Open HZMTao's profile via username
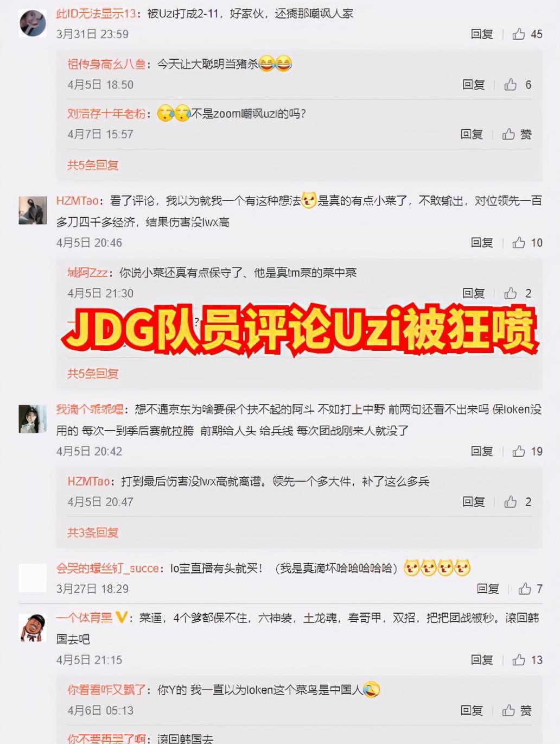The image size is (560, 744). coord(78,201)
